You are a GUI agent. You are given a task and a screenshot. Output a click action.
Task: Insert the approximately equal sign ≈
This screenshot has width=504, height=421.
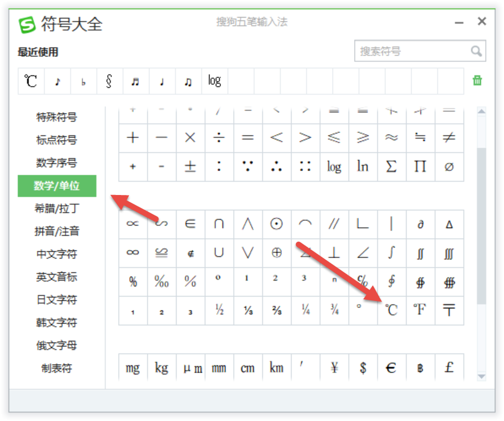(391, 138)
